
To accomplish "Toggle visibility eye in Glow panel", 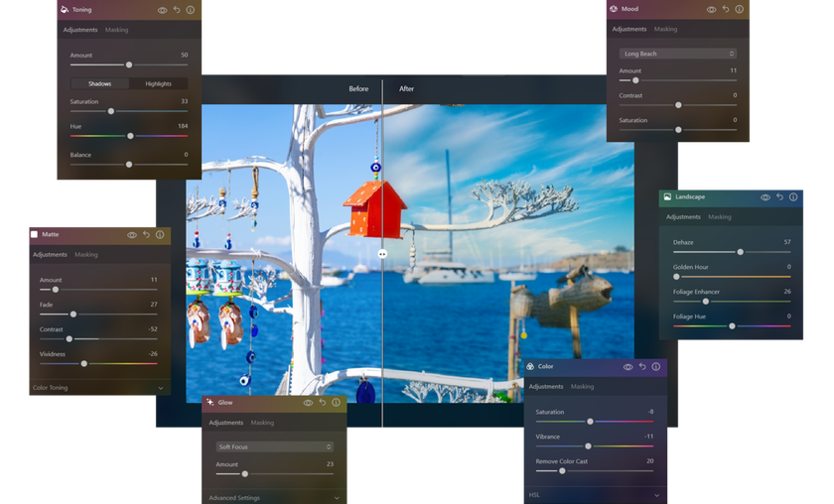I will pos(308,403).
